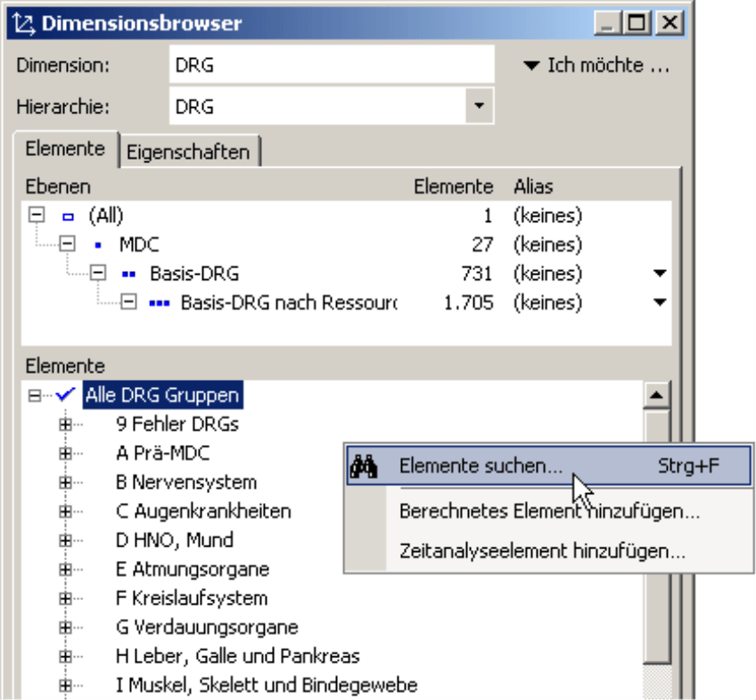
Task: Click the scrollbar up arrow in Elemente list
Action: pyautogui.click(x=657, y=394)
